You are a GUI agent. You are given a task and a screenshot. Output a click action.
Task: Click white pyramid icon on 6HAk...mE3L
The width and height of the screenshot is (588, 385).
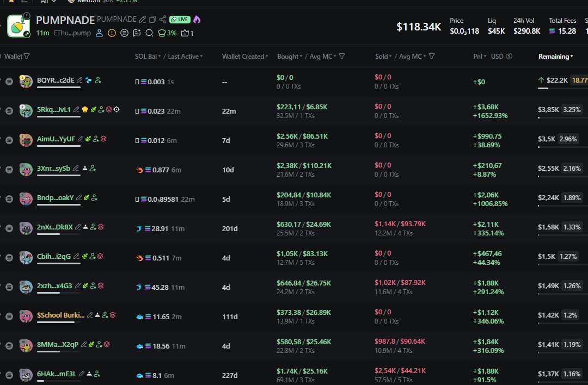pos(89,374)
